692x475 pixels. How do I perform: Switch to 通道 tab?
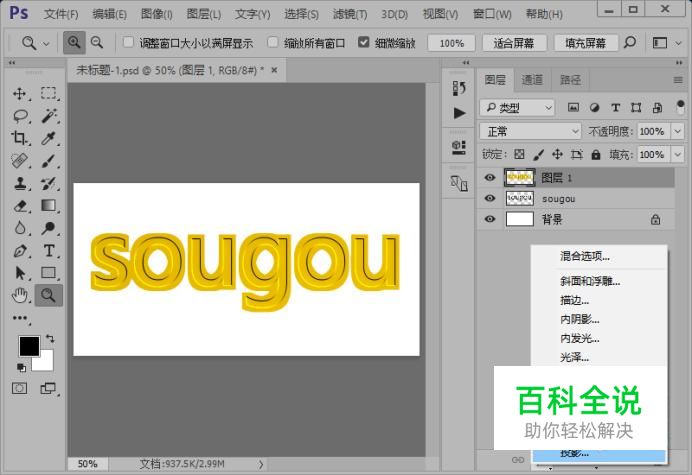(x=532, y=80)
